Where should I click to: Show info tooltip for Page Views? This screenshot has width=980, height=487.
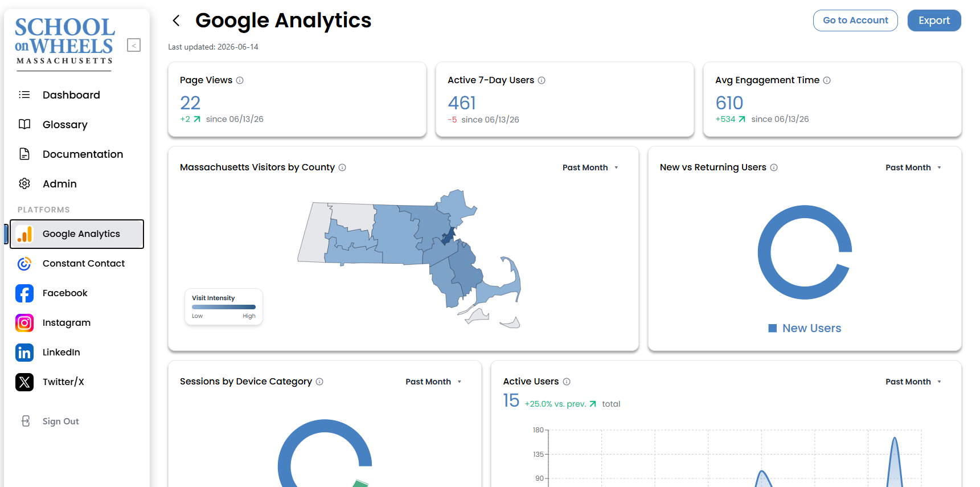(x=240, y=80)
